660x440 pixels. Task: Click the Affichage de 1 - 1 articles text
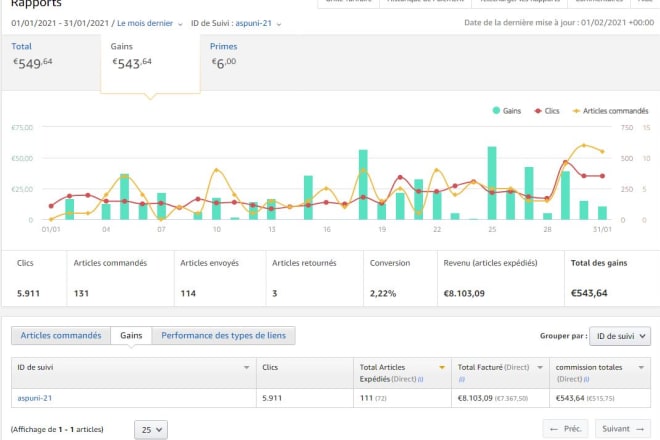point(57,429)
